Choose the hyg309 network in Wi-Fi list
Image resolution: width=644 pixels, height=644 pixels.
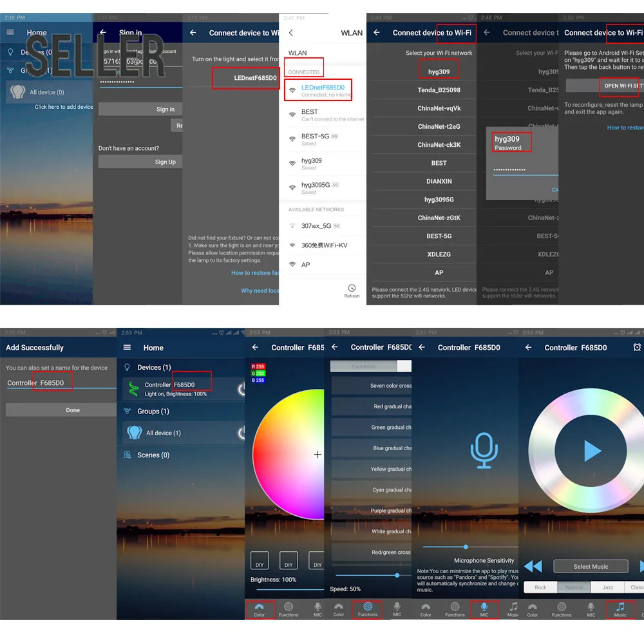439,71
